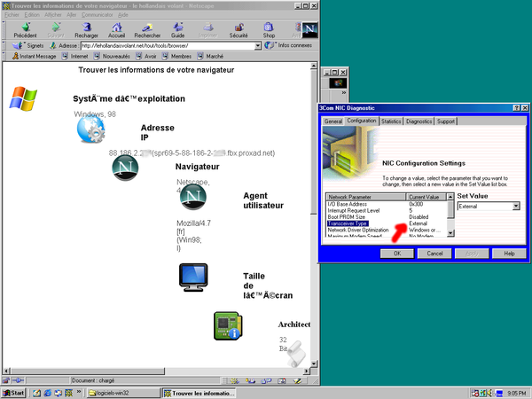Open the Aide menu

123,14
